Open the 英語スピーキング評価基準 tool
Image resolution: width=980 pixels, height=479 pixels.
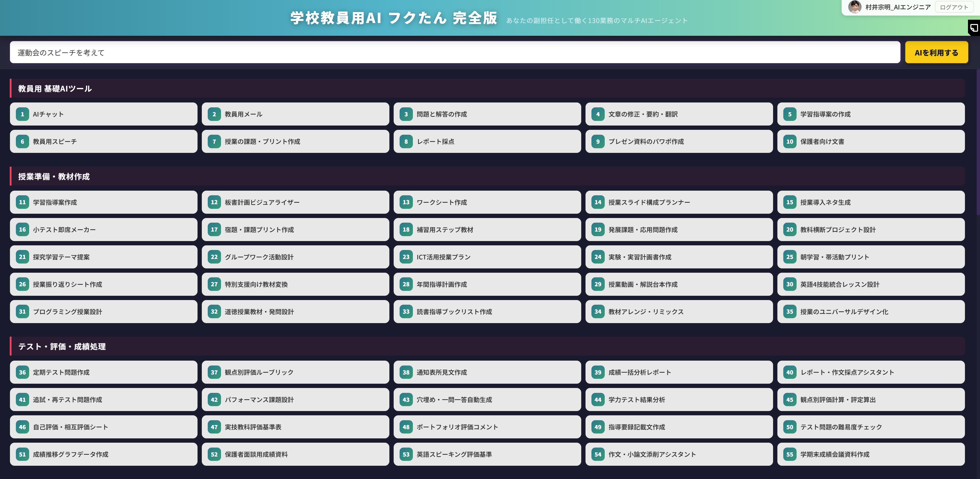point(487,454)
